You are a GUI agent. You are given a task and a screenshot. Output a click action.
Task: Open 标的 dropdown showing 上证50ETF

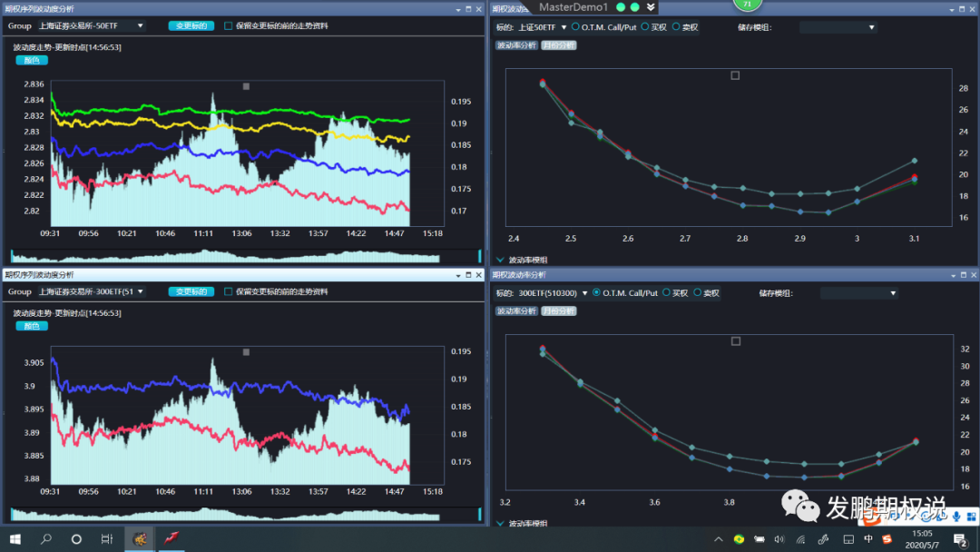coord(542,27)
